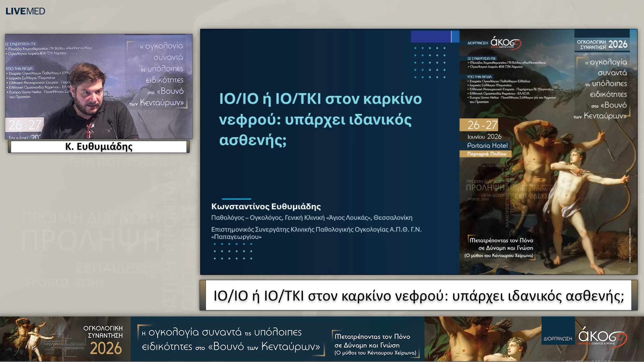The height and width of the screenshot is (362, 644).
Task: Click the presenter name 'Κωνσταντίνος Ευθυμιάδης' on slide
Action: [266, 206]
